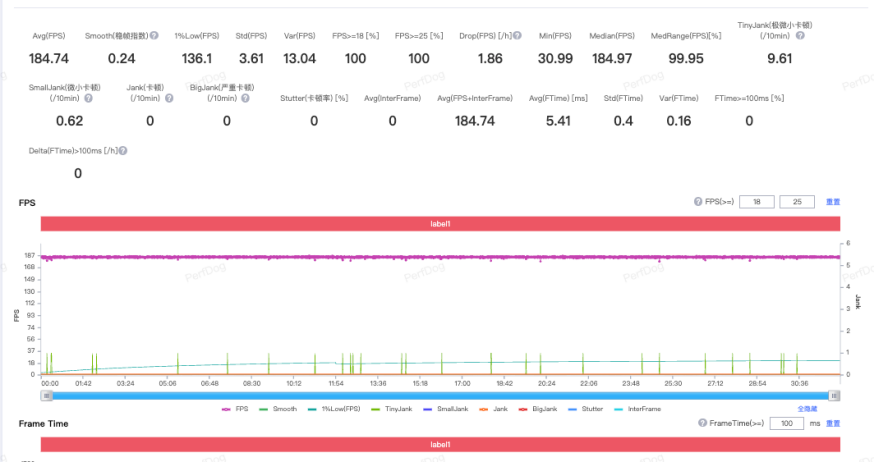874x462 pixels.
Task: Click the MedRange(FPS) value 99.95
Action: tap(686, 59)
